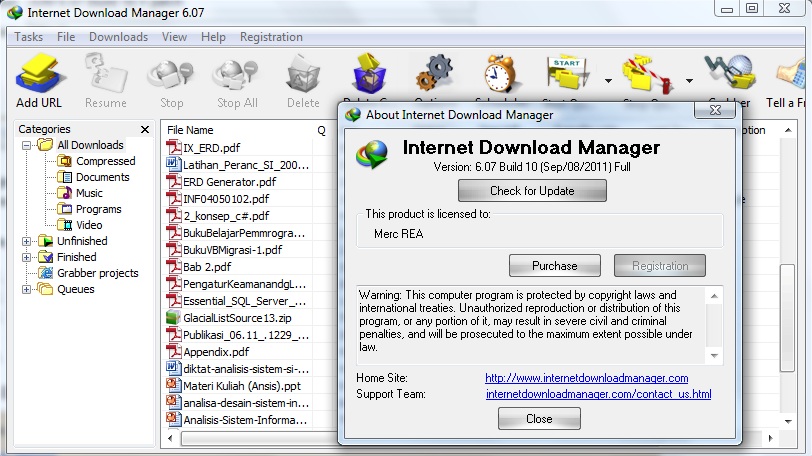Select the GlacialListSource13.zip file row

click(239, 318)
